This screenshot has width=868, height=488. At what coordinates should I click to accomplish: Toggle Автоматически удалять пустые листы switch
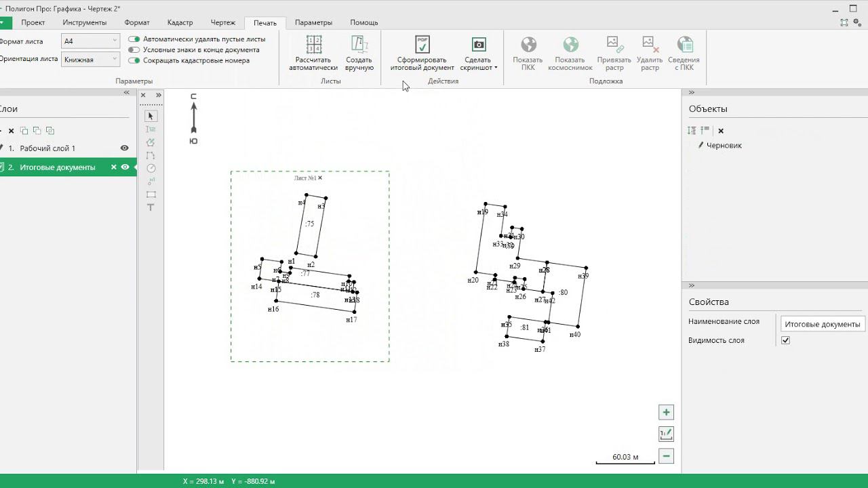click(x=134, y=39)
